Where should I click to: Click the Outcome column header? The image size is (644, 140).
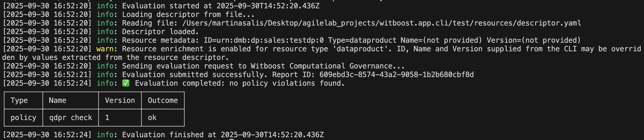click(x=163, y=100)
